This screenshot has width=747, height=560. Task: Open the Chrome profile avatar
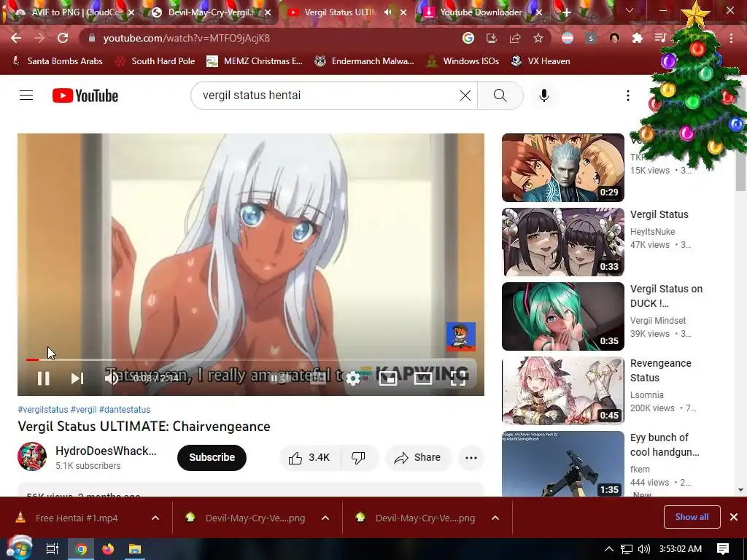[614, 38]
